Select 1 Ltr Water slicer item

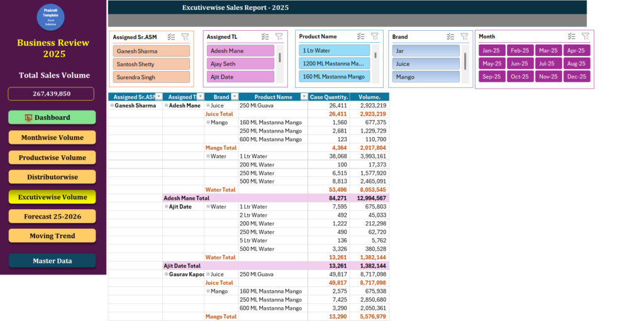coord(335,50)
